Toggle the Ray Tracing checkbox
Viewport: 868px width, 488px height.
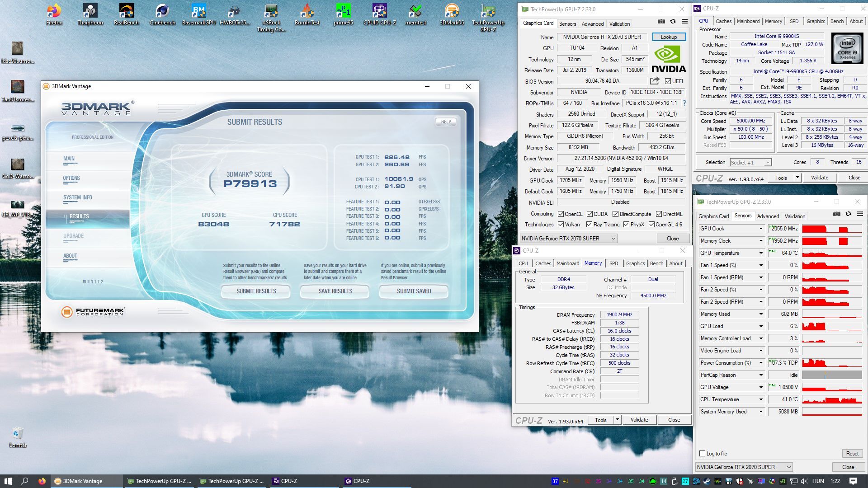589,225
